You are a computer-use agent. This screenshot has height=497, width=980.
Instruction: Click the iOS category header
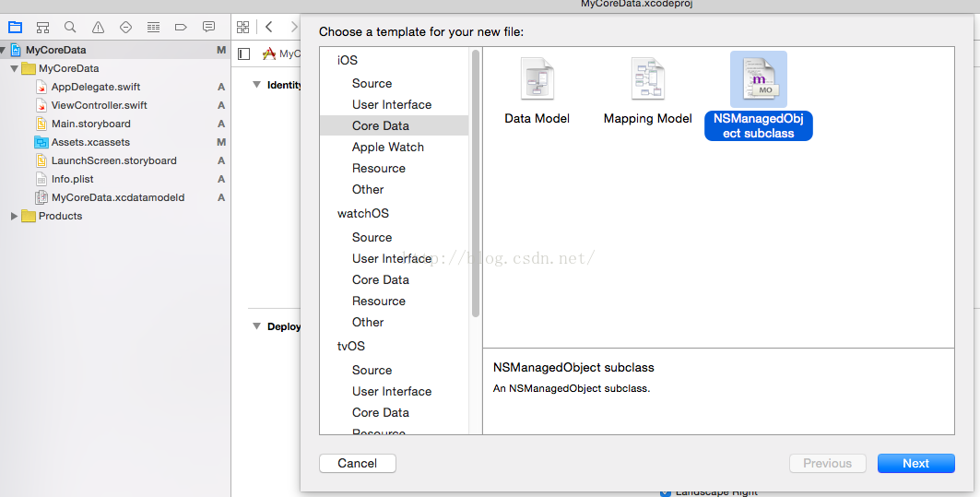348,60
